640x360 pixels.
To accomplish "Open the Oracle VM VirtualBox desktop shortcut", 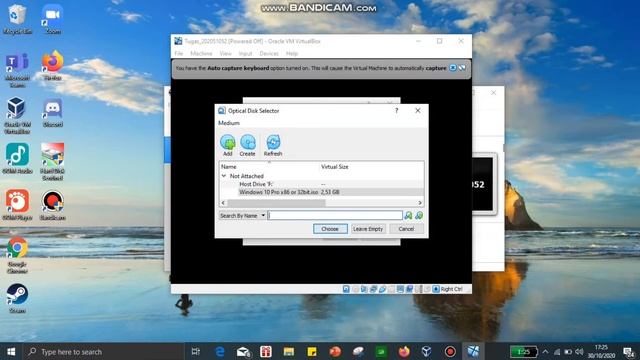I will 17,116.
